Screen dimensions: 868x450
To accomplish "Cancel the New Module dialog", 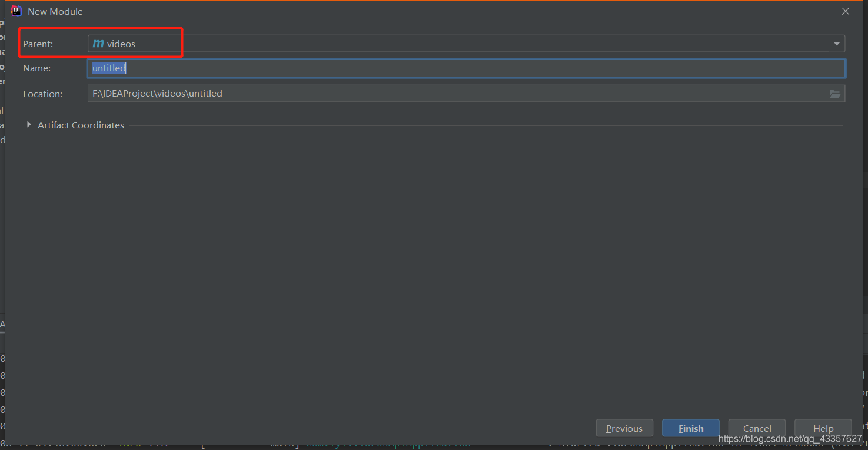I will [x=757, y=428].
